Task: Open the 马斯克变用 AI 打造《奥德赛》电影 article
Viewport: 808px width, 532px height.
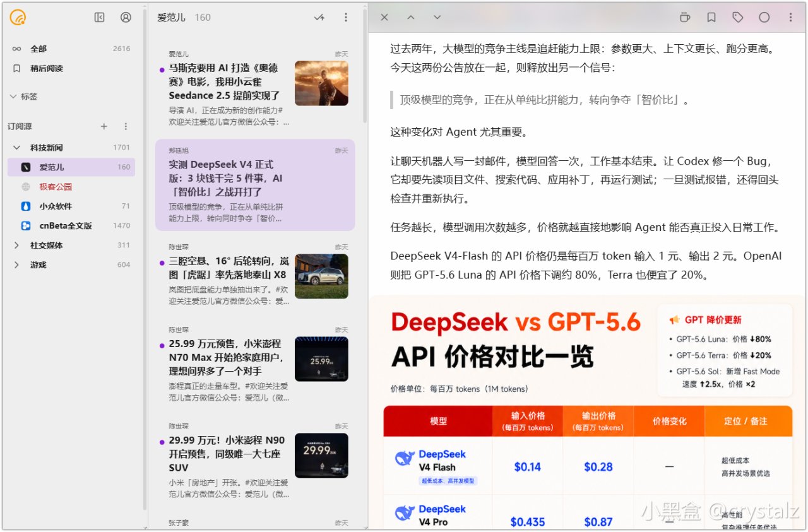Action: pos(255,88)
